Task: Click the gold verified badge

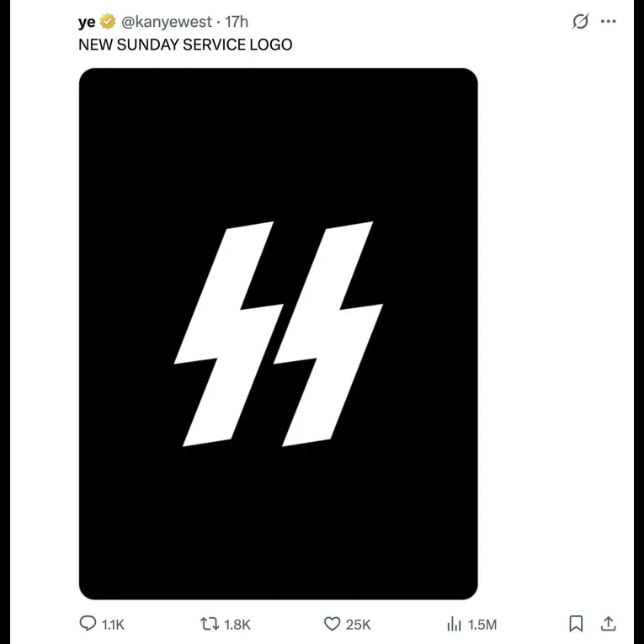Action: pyautogui.click(x=108, y=22)
